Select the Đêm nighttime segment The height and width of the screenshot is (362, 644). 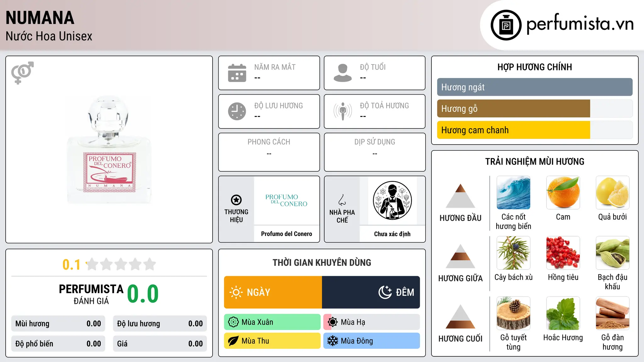371,292
